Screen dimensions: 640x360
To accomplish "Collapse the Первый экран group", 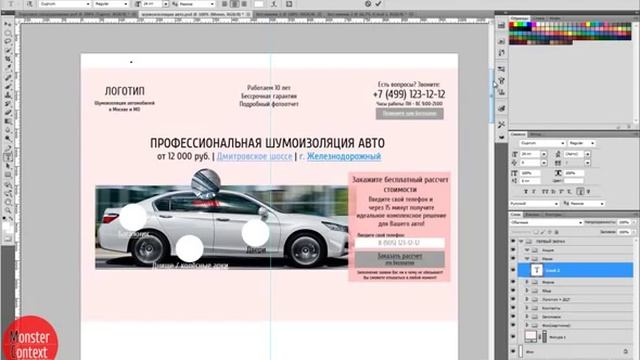I will 521,241.
